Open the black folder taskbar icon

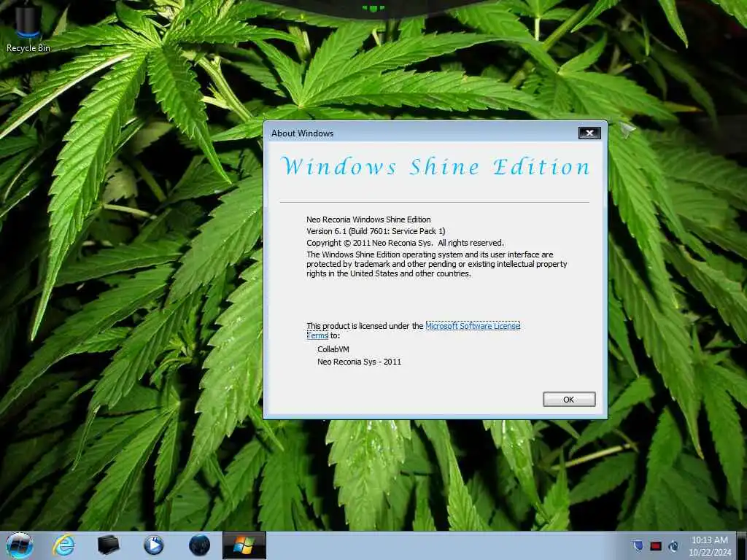(108, 545)
